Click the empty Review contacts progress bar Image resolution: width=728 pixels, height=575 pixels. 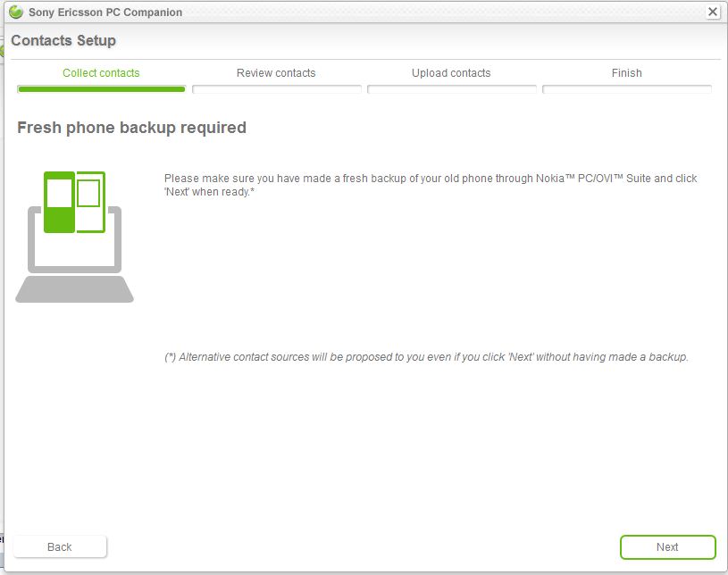click(x=277, y=89)
